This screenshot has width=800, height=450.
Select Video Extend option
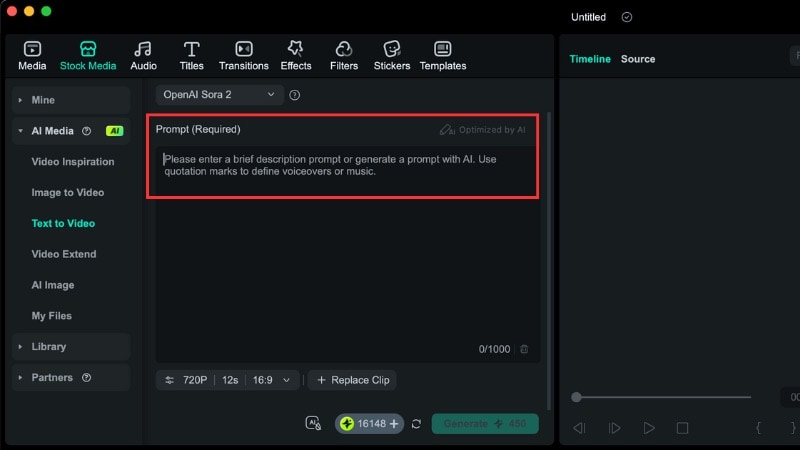point(63,254)
